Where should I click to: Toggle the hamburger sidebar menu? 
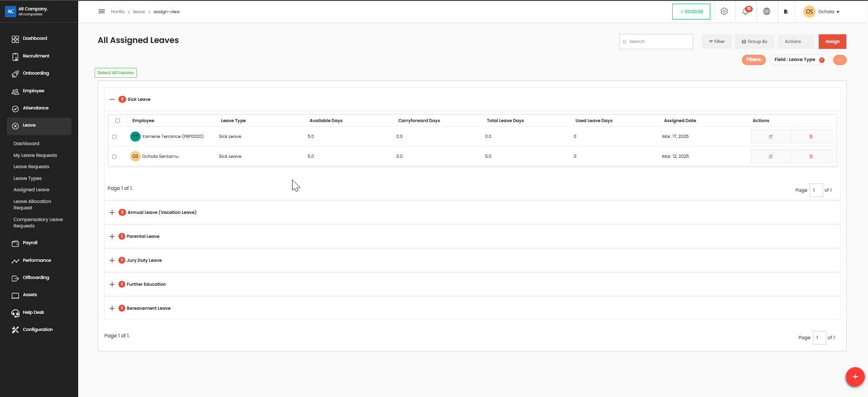[102, 11]
